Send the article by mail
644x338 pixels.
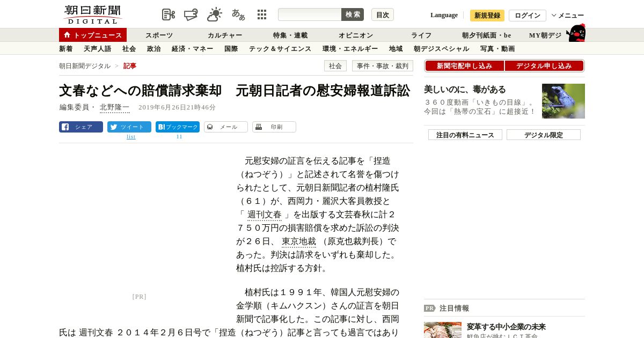[x=226, y=127]
